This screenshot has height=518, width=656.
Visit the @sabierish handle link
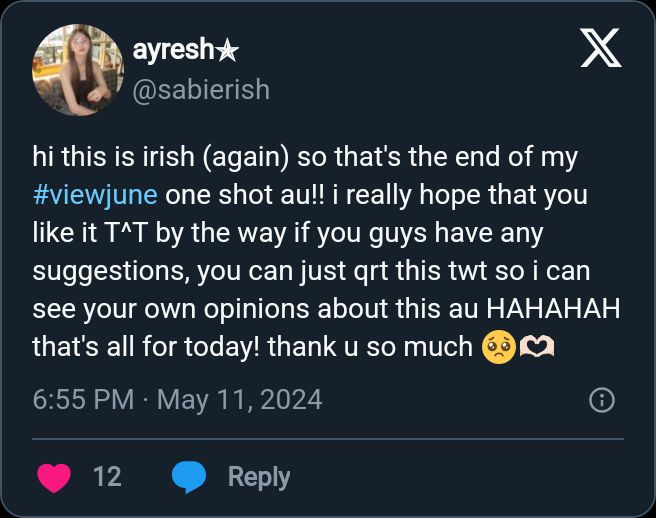tap(201, 89)
